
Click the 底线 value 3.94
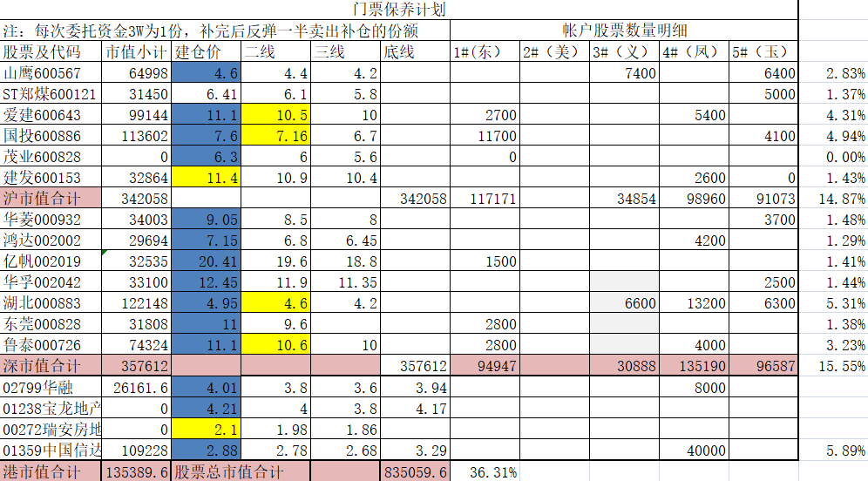[415, 388]
